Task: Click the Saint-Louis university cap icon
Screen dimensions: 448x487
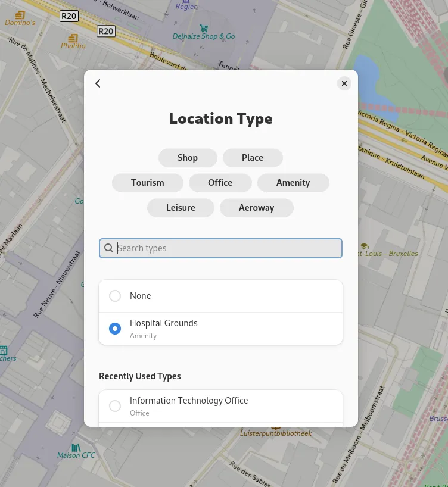Action: pos(364,246)
